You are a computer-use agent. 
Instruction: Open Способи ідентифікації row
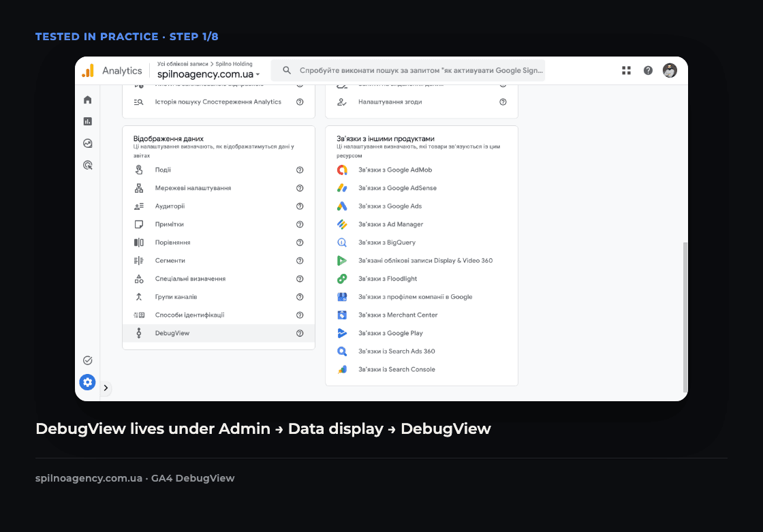[x=219, y=315]
